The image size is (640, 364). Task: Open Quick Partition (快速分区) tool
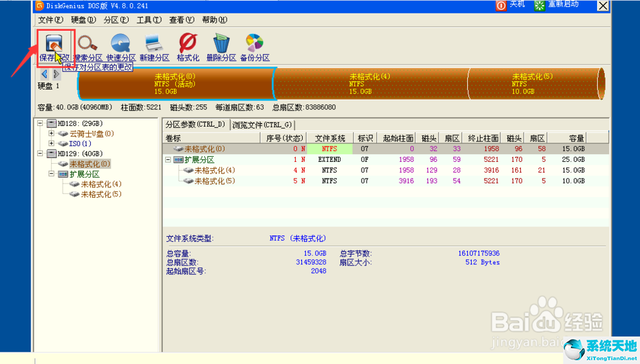click(x=121, y=44)
